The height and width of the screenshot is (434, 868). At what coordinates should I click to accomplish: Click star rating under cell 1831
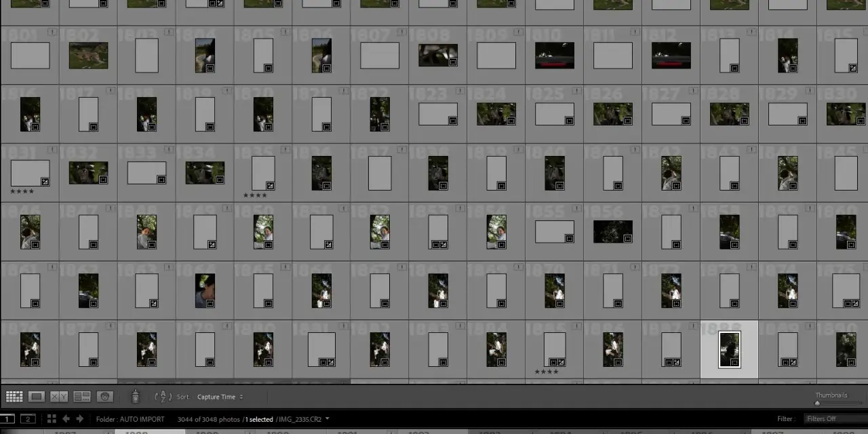click(x=22, y=192)
